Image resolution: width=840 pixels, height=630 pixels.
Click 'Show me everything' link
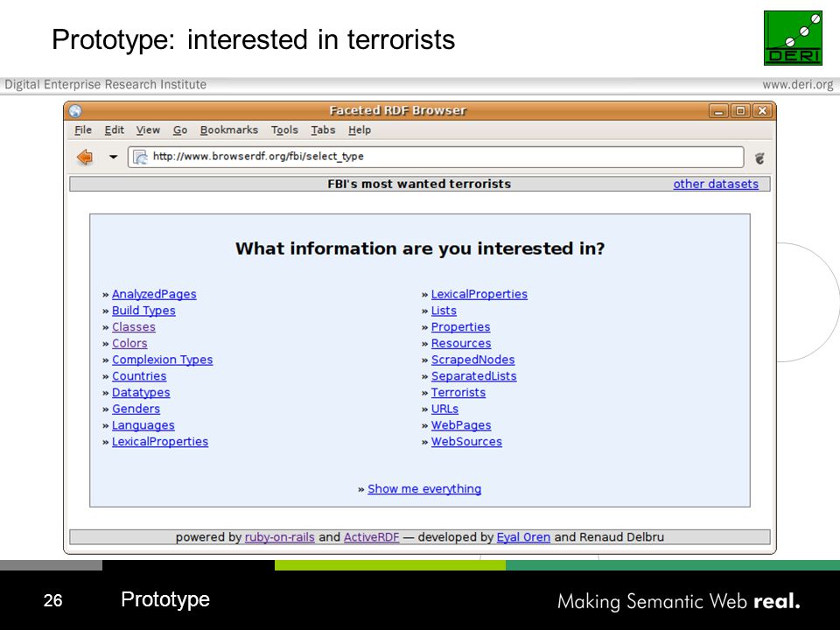pos(424,488)
